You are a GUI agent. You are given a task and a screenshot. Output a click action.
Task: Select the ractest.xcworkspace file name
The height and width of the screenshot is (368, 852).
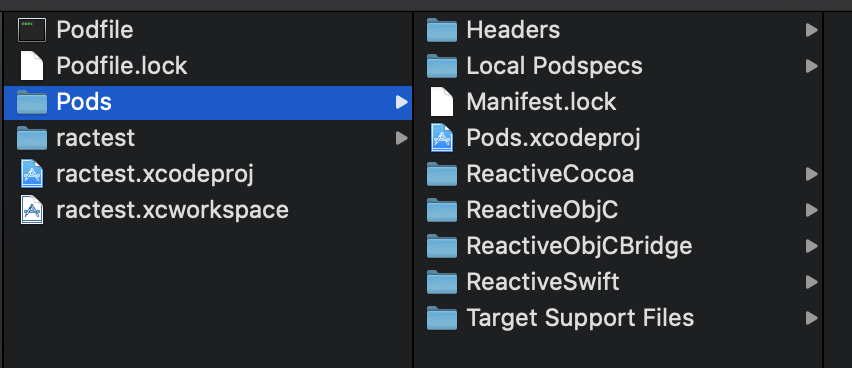click(172, 210)
